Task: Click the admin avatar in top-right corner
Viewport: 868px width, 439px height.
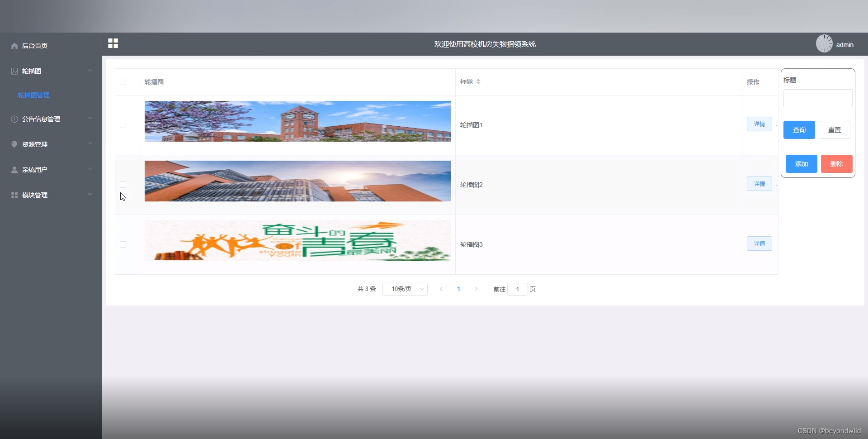Action: (x=824, y=43)
